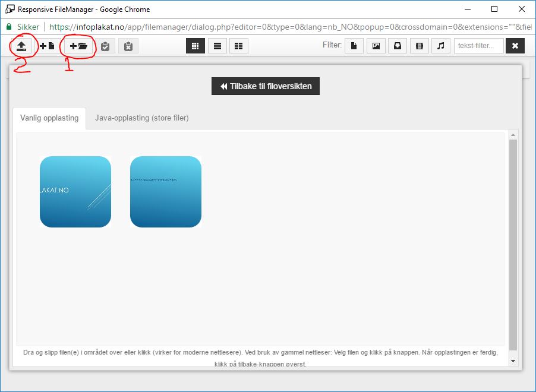Filter by audio files
Viewport: 536px width, 392px height.
point(440,46)
